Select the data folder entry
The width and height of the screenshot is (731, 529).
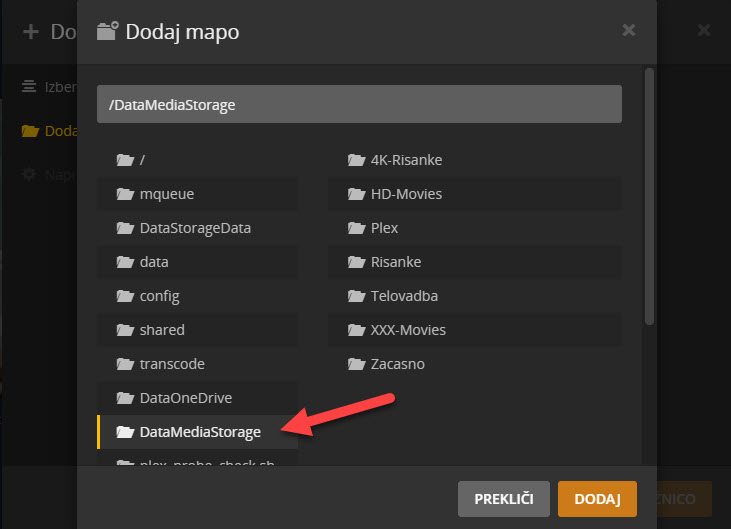coord(154,262)
